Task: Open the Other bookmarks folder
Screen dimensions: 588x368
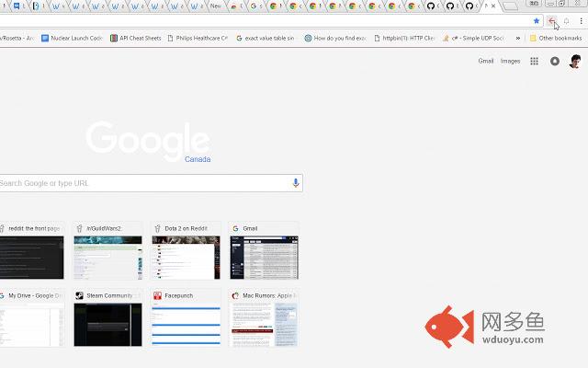Action: click(556, 38)
